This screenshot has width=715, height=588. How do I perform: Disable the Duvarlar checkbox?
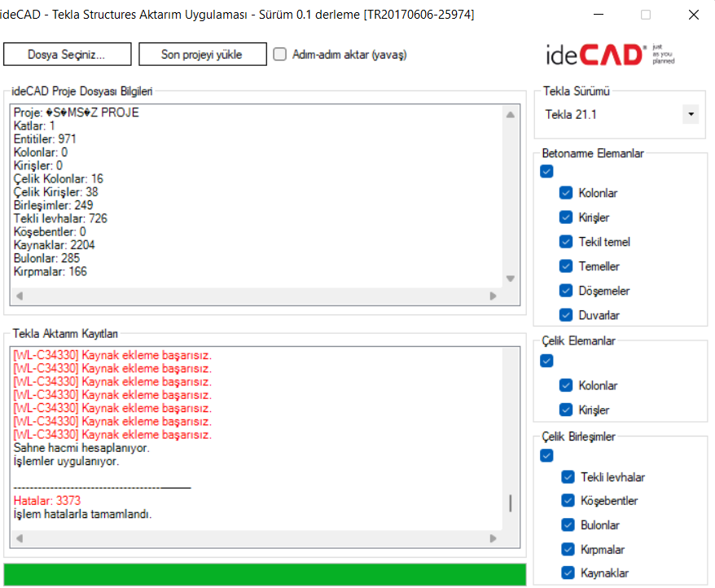pos(566,315)
